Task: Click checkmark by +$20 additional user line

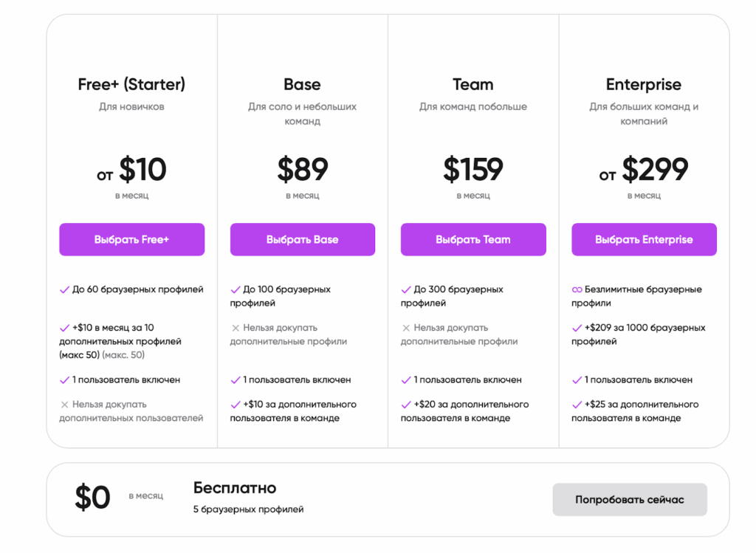Action: 406,405
